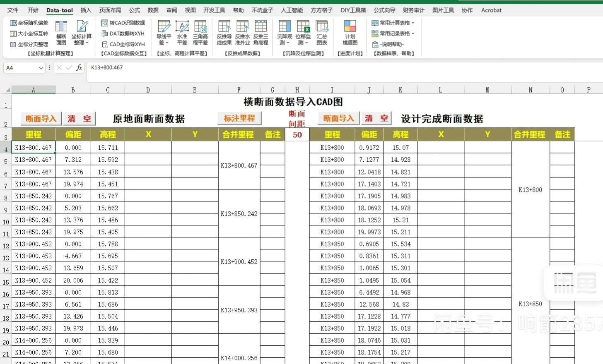
Task: Open 反推导线成果 tool
Action: 224,33
